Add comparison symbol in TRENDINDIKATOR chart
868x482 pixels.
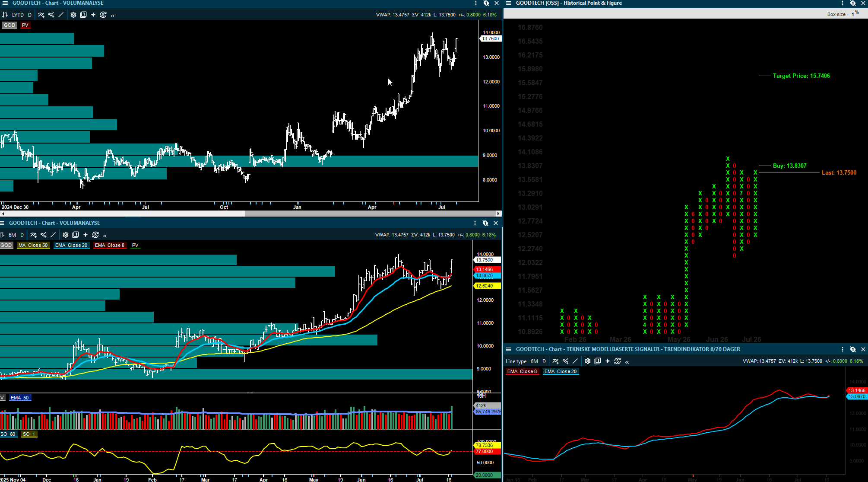pos(565,361)
